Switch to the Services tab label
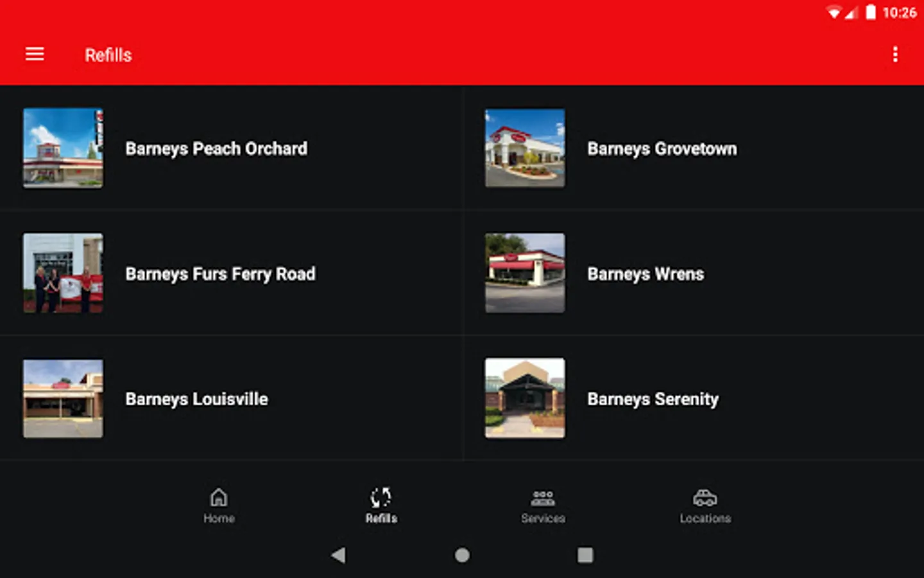This screenshot has width=924, height=578. (x=543, y=518)
